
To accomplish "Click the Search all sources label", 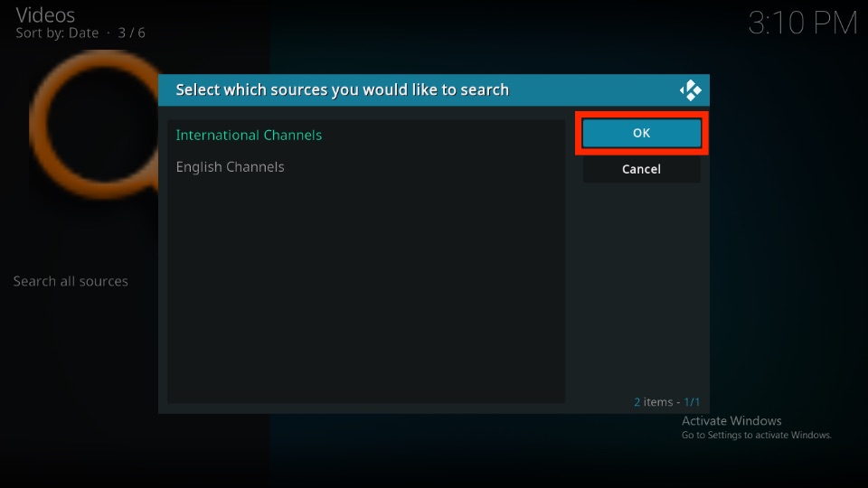I will [x=71, y=281].
